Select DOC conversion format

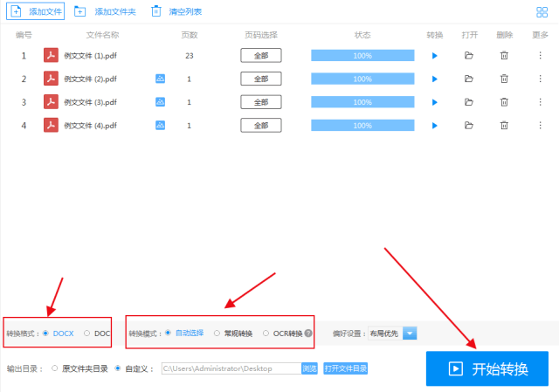pos(86,334)
